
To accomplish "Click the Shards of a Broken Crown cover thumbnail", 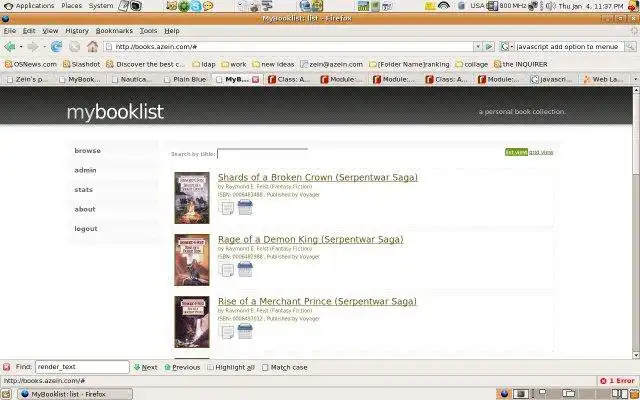I will [192, 198].
